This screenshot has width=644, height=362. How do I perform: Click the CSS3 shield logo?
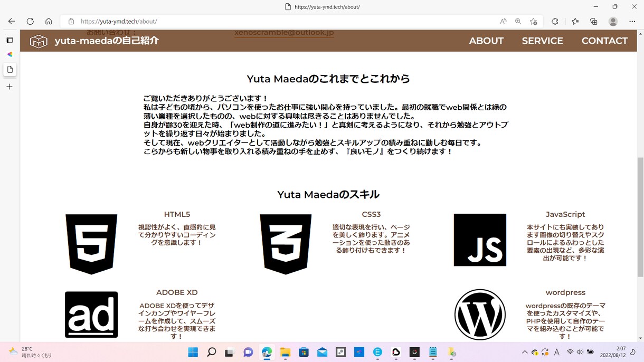point(286,244)
